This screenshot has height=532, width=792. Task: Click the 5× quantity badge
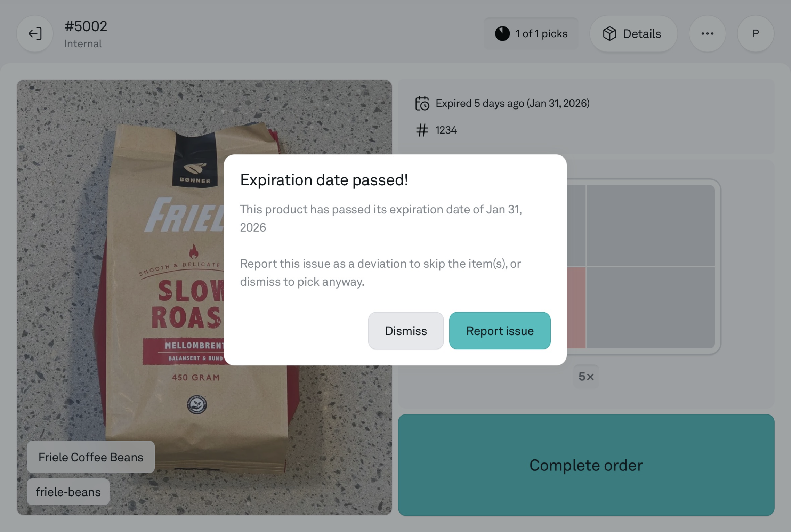(x=587, y=377)
